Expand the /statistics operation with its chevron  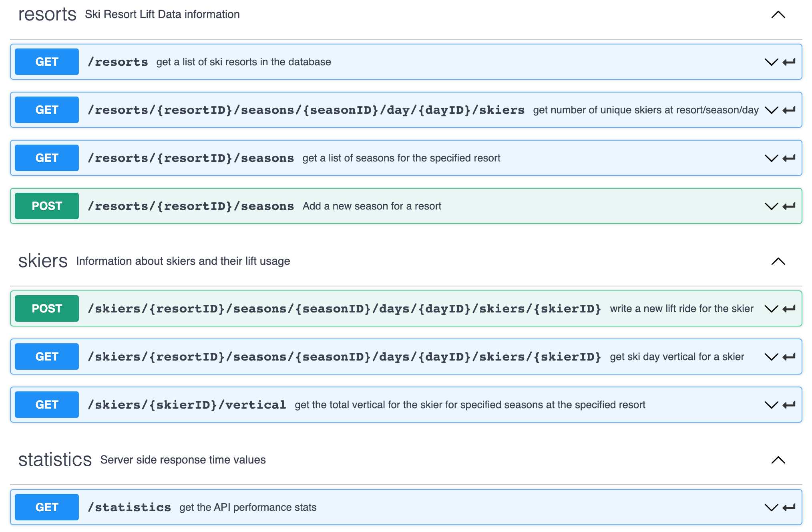(x=771, y=507)
